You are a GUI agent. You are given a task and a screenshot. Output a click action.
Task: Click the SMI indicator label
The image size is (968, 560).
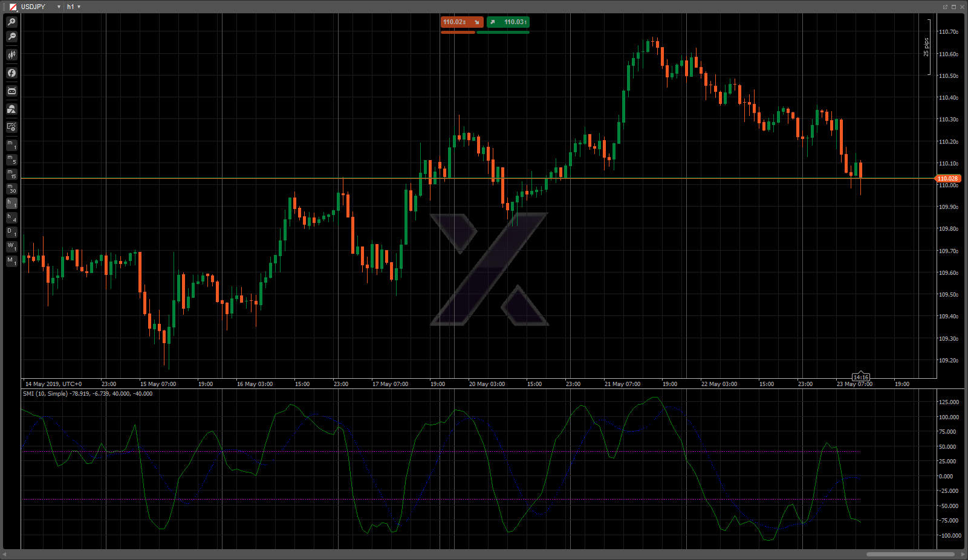(x=88, y=394)
